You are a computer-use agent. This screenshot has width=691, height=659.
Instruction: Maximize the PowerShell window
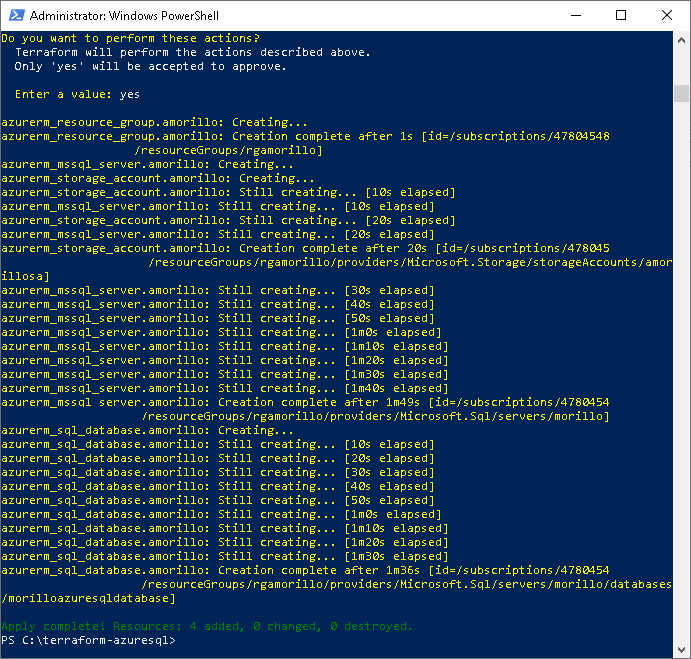pos(620,15)
